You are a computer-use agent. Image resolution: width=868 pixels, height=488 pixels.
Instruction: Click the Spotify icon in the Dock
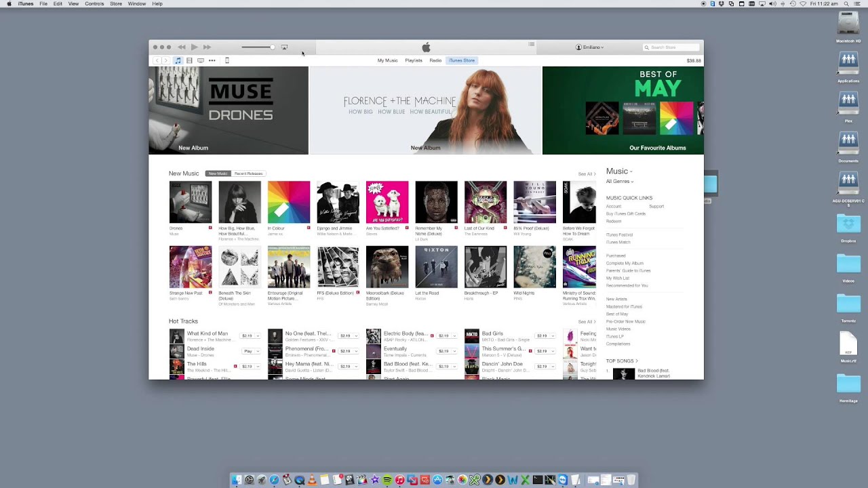[x=387, y=480]
